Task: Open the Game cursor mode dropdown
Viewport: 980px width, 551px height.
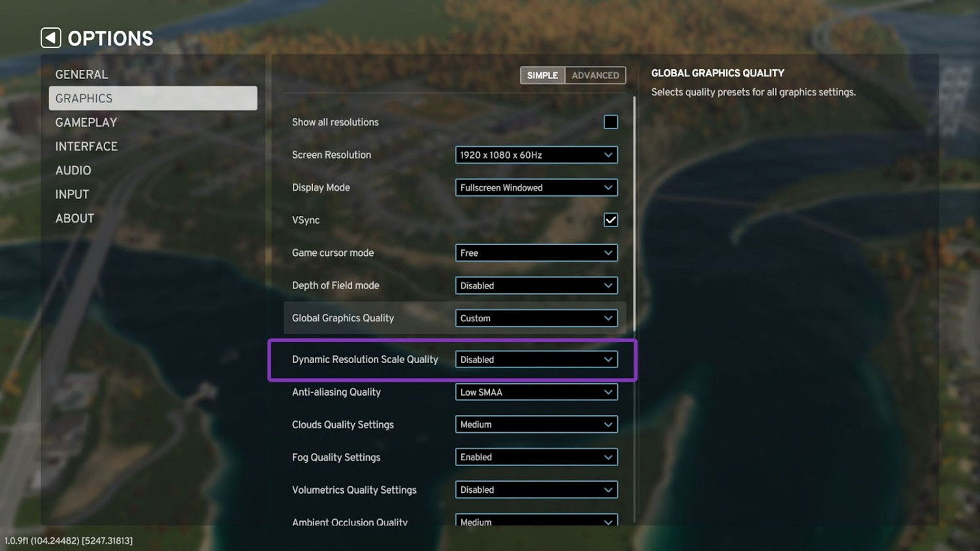Action: coord(536,253)
